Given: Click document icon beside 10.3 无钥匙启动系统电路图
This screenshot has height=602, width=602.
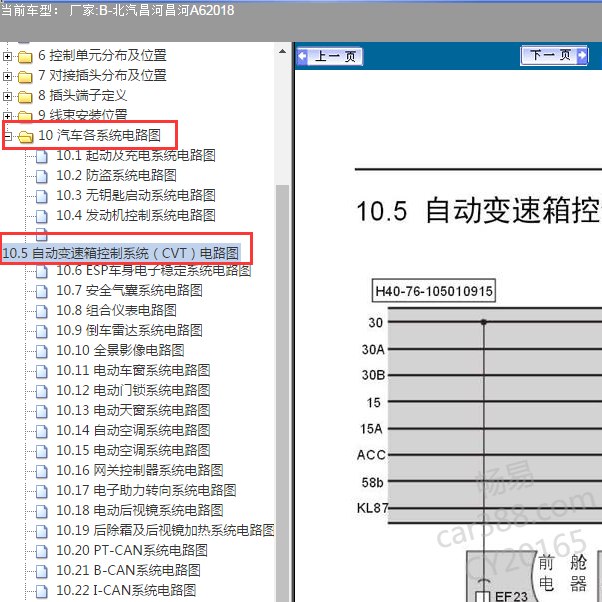Looking at the screenshot, I should pos(41,196).
